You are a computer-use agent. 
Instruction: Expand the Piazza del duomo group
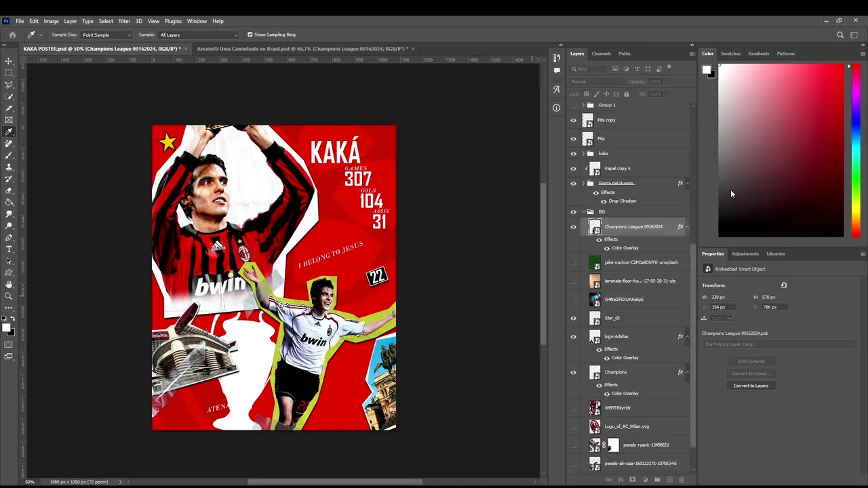point(583,184)
